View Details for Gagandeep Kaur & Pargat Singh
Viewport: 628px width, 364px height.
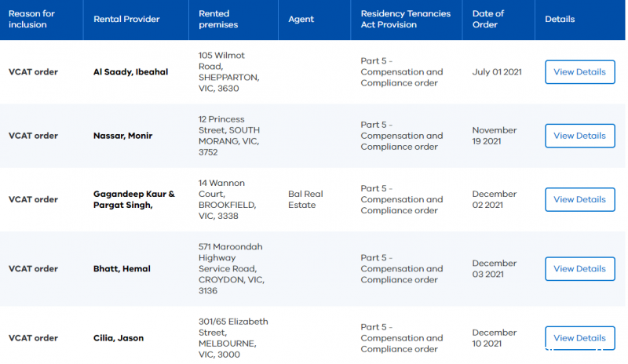pos(579,199)
